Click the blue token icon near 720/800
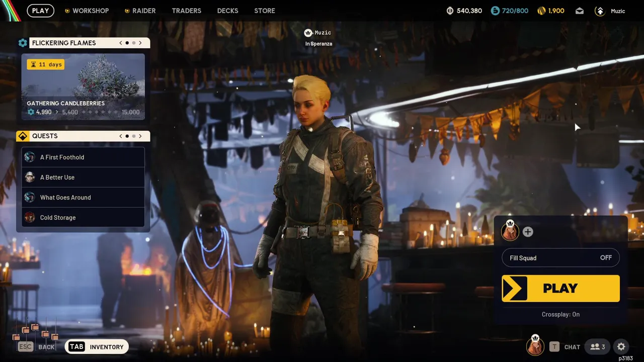Viewport: 644px width, 362px height. pos(495,11)
